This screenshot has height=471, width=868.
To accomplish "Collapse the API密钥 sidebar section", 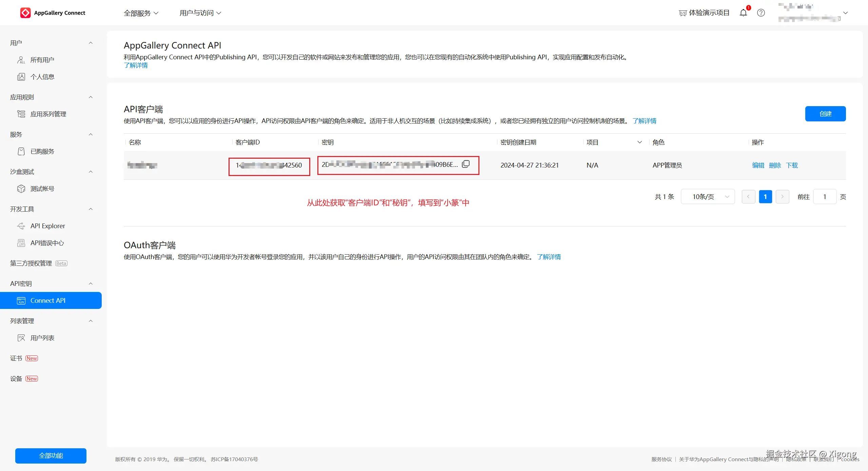I will point(91,283).
